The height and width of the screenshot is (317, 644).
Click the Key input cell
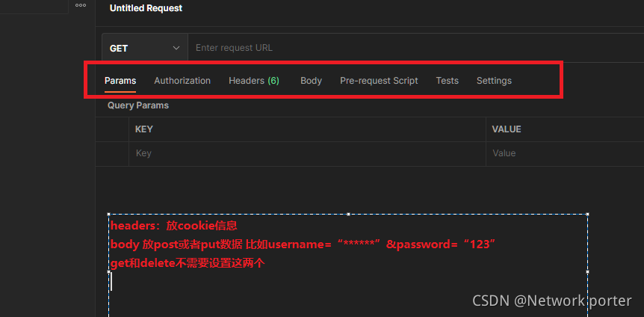(307, 154)
